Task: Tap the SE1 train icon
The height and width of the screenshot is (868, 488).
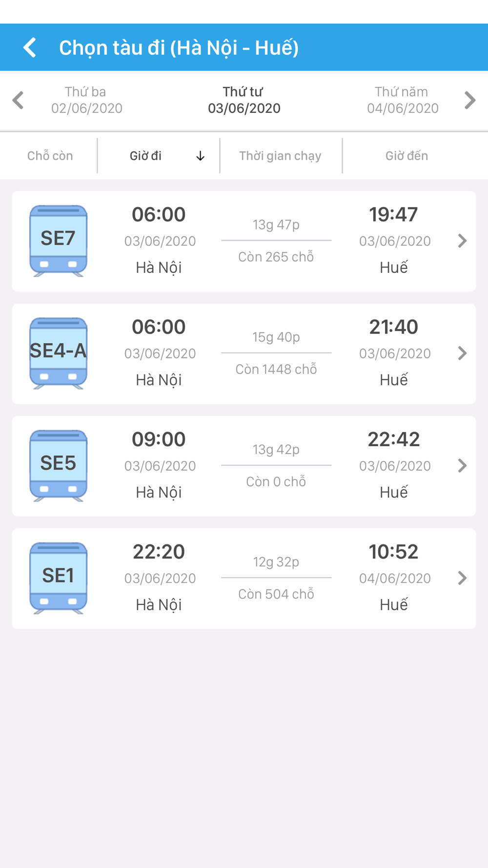Action: [59, 578]
